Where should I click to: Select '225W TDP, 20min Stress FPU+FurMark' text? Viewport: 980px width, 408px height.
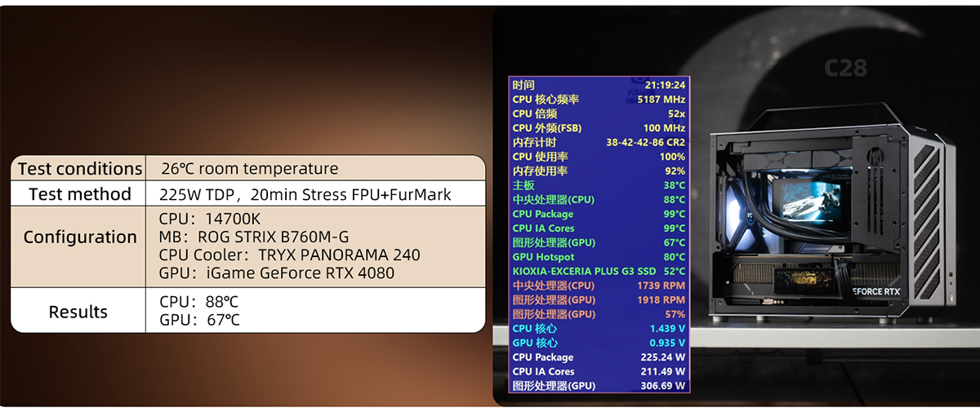[x=305, y=194]
